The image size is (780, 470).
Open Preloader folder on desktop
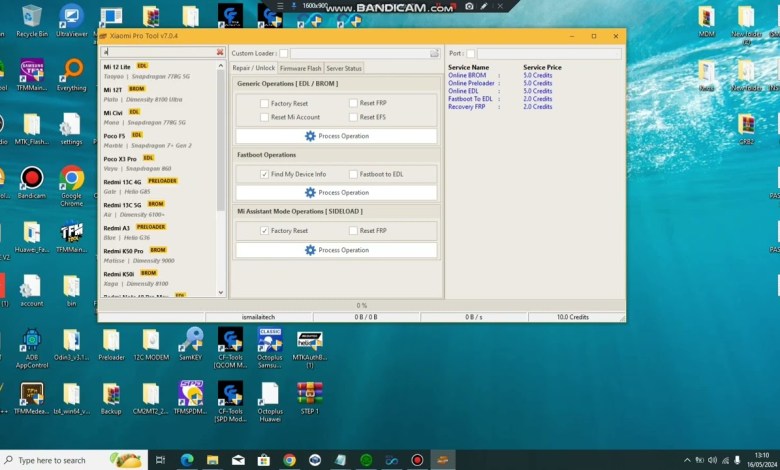(111, 344)
